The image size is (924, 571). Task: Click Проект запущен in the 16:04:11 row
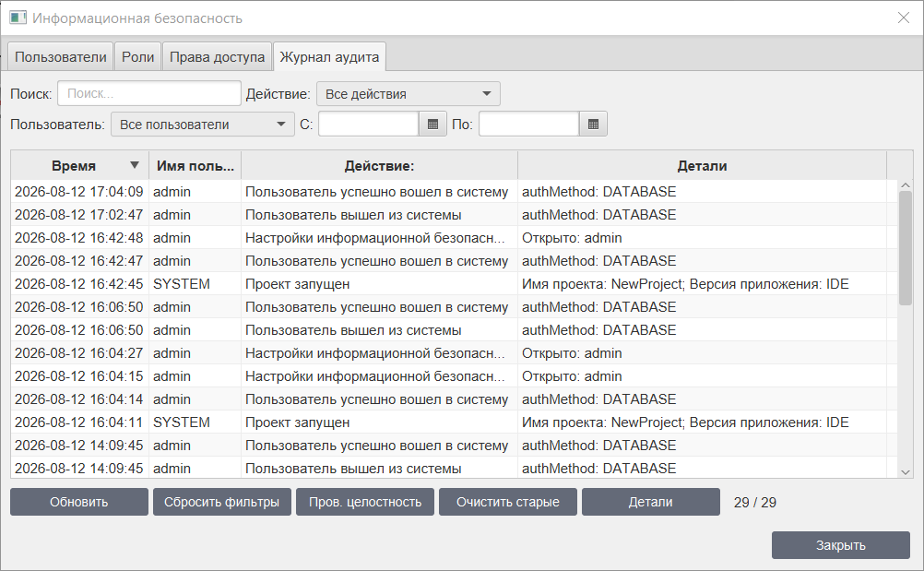(x=298, y=422)
